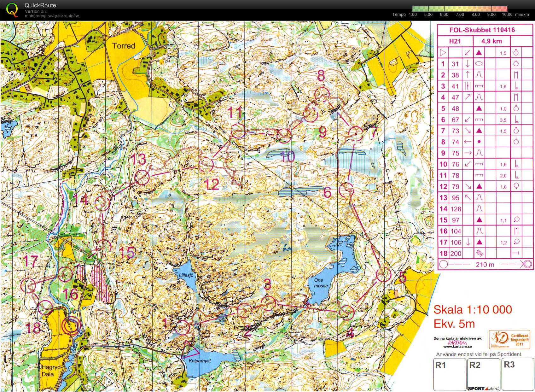Click the QuickRoute logo icon
The height and width of the screenshot is (392, 535).
click(12, 9)
